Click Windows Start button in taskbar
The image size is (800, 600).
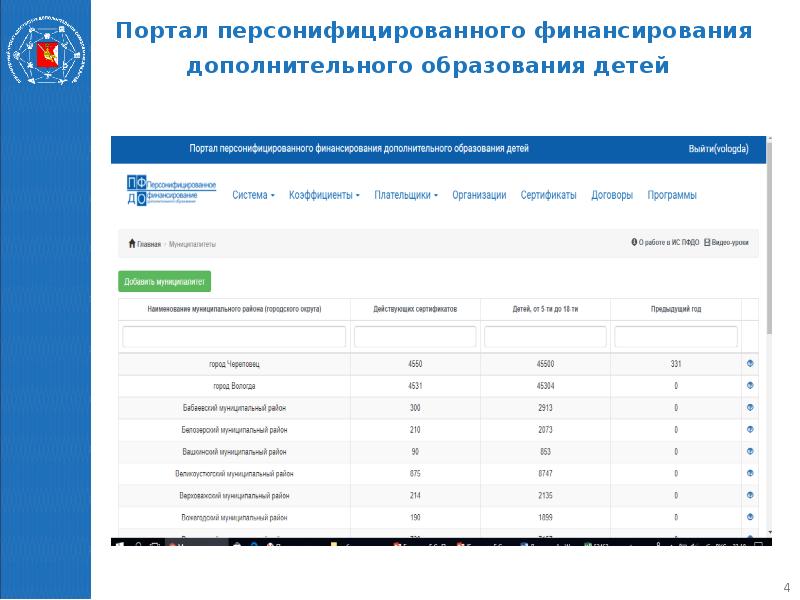tap(118, 543)
